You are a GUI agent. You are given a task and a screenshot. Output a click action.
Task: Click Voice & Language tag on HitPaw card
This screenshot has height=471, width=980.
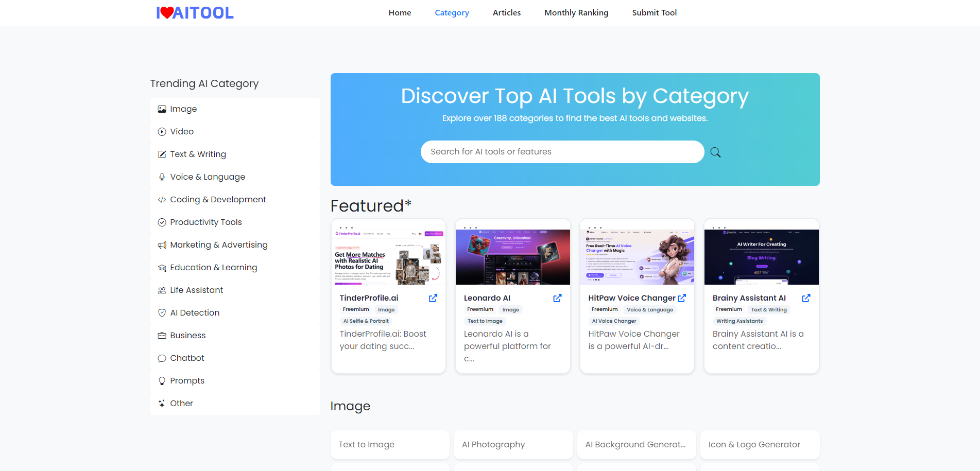coord(650,310)
